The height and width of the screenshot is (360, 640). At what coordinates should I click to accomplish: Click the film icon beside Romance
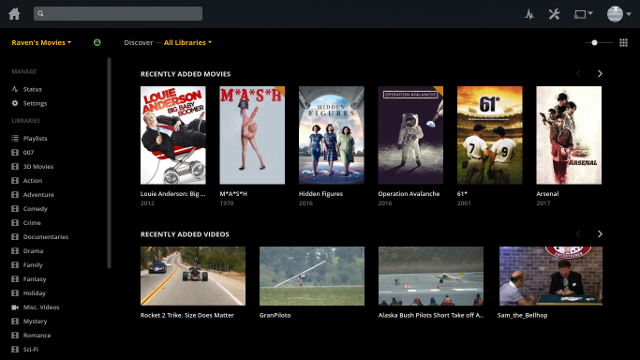point(15,336)
